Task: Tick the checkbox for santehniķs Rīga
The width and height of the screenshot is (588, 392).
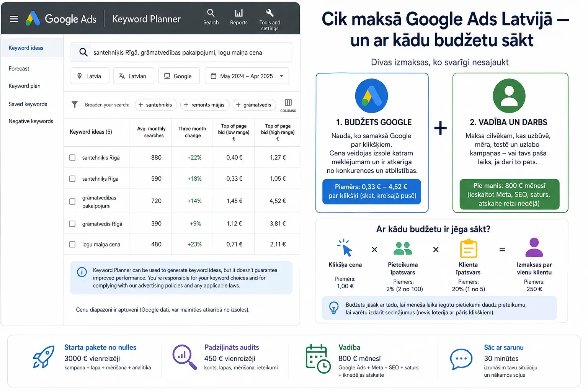Action: (x=72, y=178)
